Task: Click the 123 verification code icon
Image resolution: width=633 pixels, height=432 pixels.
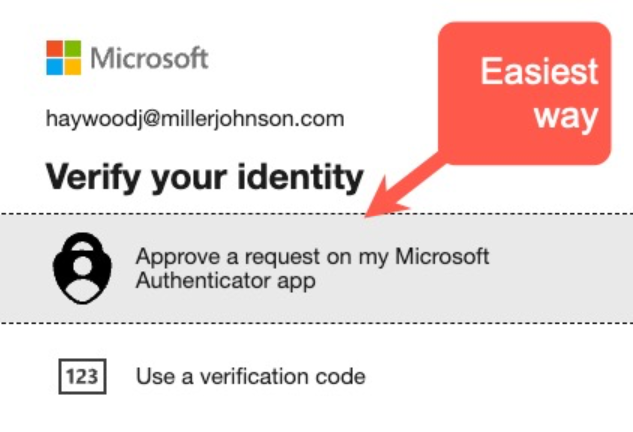Action: 77,377
